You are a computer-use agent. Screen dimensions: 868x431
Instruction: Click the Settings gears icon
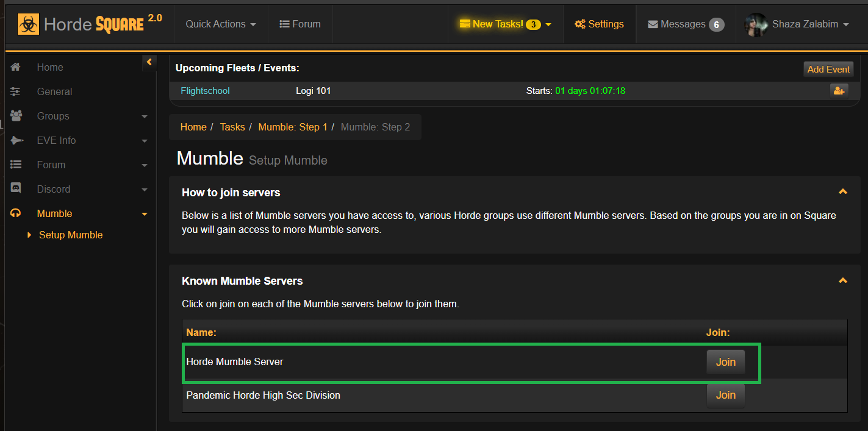tap(580, 24)
